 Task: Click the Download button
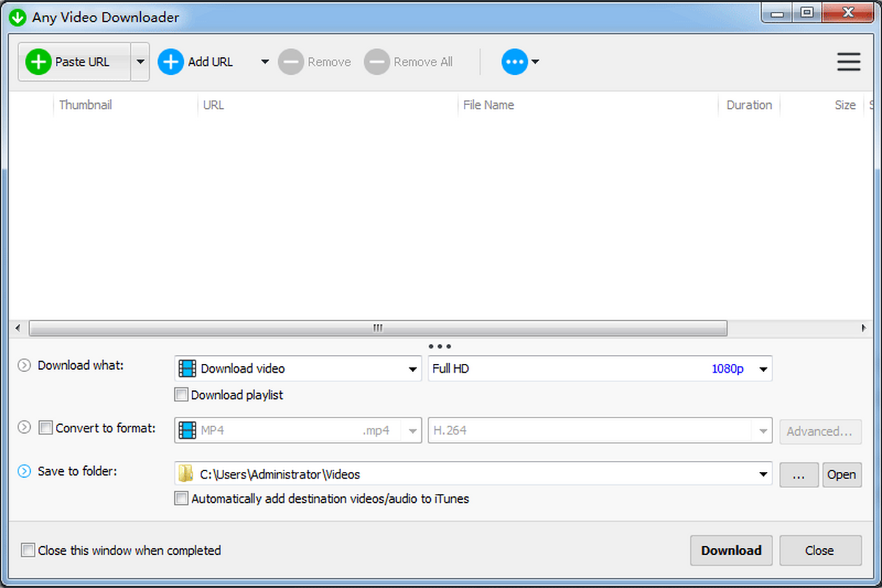731,551
